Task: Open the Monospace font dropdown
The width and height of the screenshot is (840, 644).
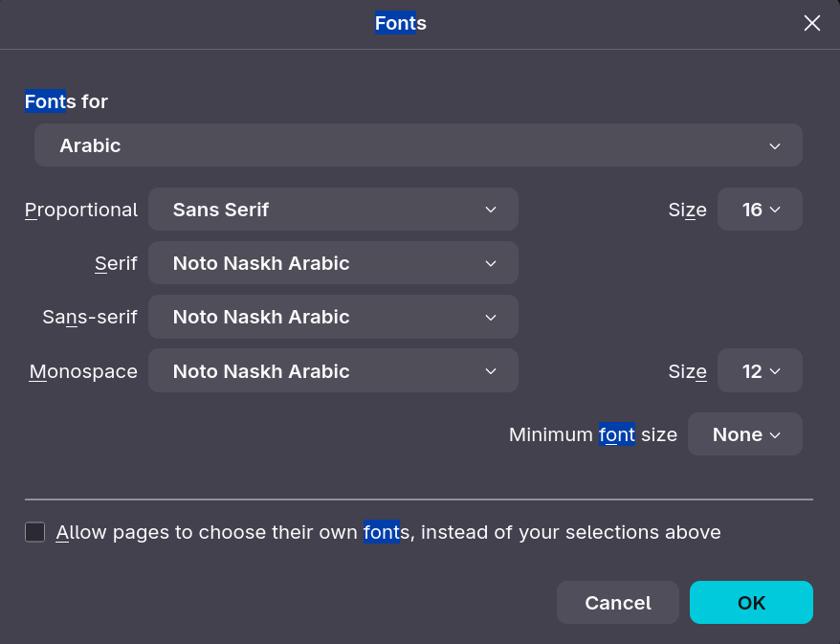Action: pos(333,371)
